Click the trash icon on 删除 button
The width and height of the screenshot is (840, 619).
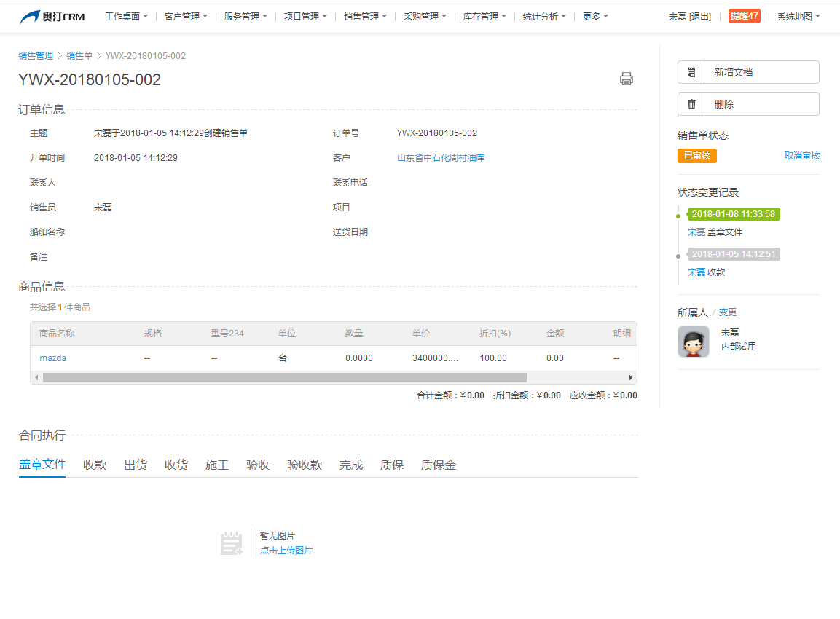(x=691, y=104)
